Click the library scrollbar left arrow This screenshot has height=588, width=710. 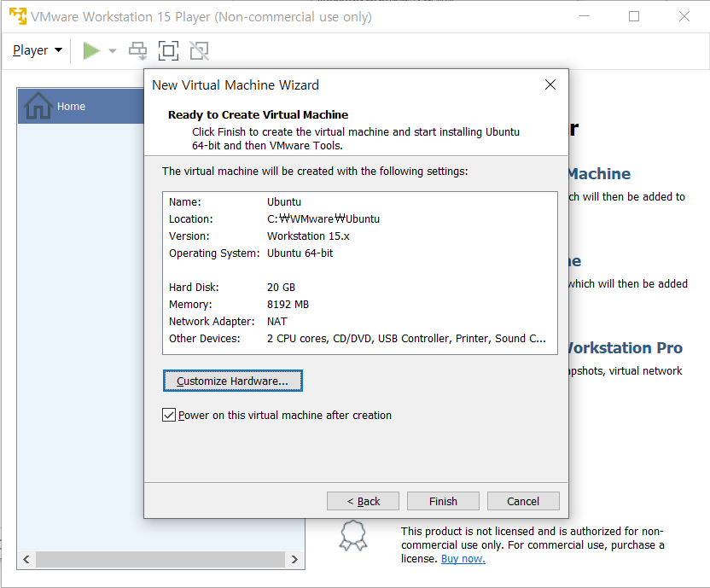26,560
